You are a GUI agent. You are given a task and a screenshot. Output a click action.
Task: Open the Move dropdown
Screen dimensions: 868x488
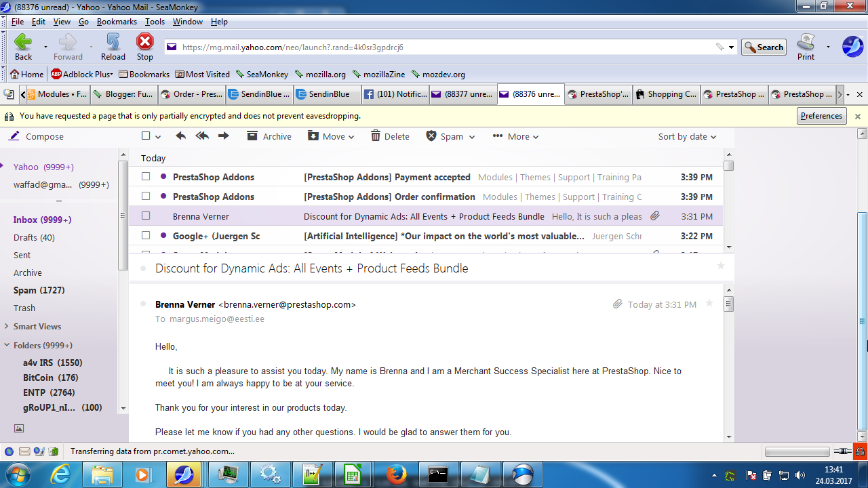tap(331, 136)
